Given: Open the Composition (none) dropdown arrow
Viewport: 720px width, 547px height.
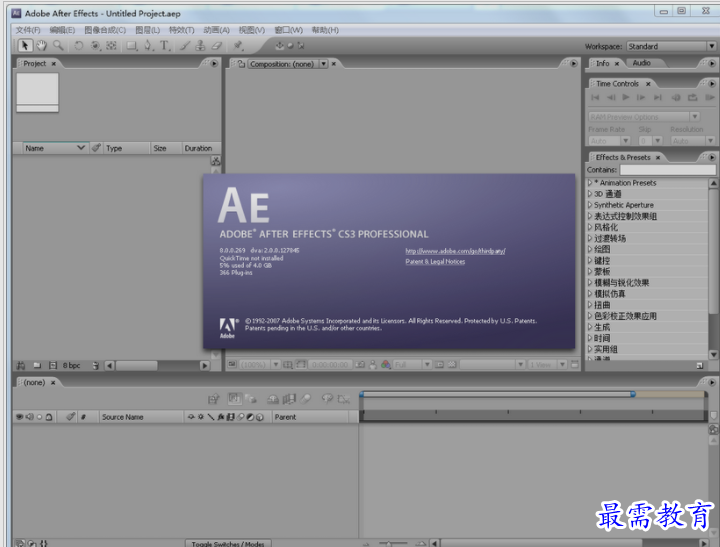Looking at the screenshot, I should [x=324, y=64].
